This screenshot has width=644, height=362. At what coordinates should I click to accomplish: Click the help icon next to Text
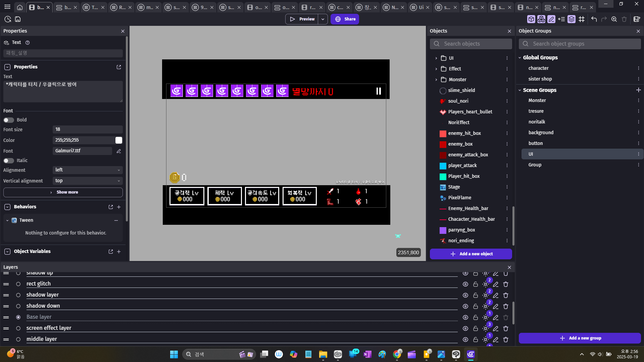click(28, 43)
